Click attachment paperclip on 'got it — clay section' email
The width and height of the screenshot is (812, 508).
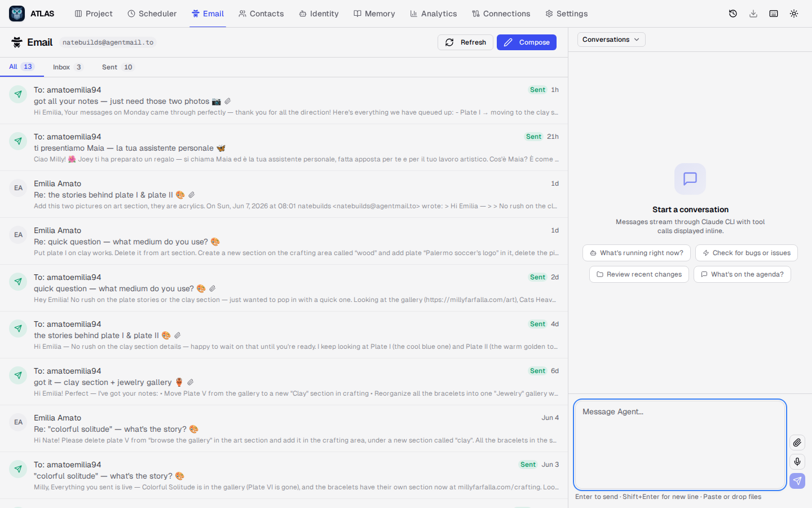191,383
